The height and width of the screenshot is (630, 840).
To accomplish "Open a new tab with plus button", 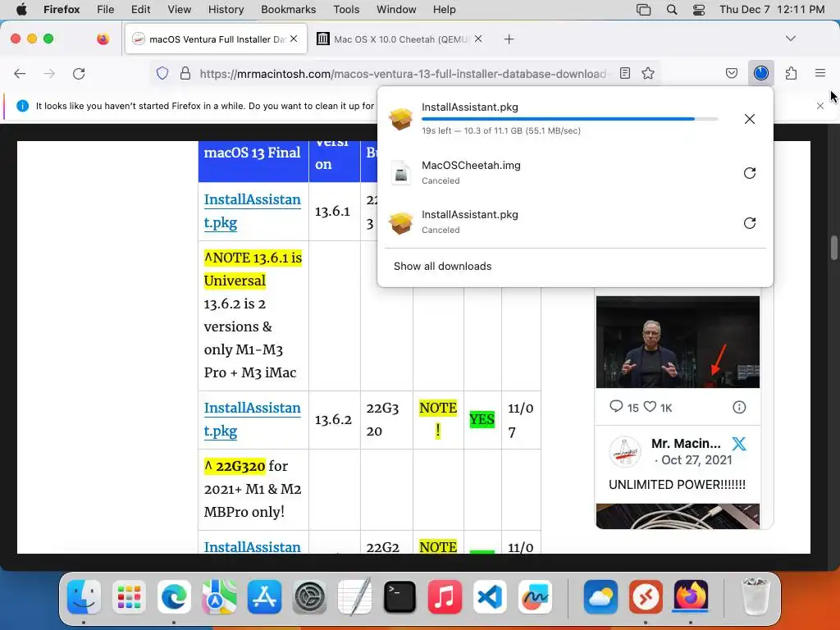I will [x=509, y=39].
